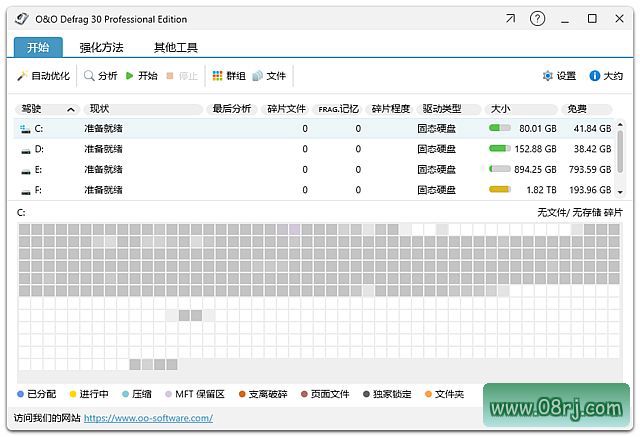The height and width of the screenshot is (437, 640).
Task: Click the 793.59 GB free value
Action: (x=590, y=169)
